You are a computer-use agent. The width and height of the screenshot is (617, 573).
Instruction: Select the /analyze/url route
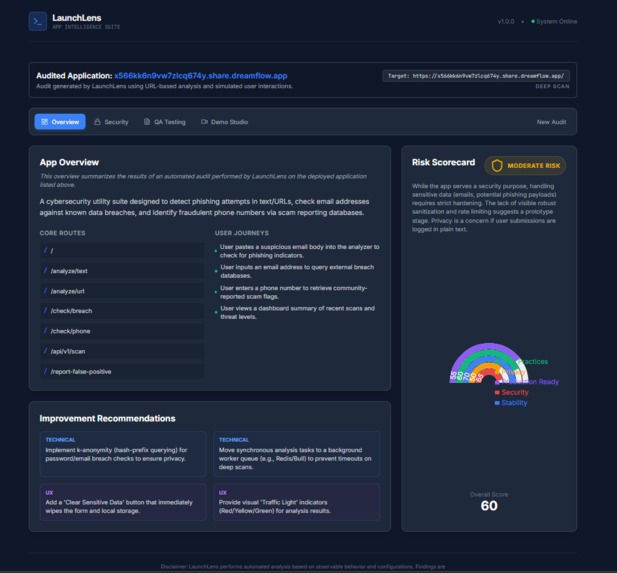[x=122, y=291]
